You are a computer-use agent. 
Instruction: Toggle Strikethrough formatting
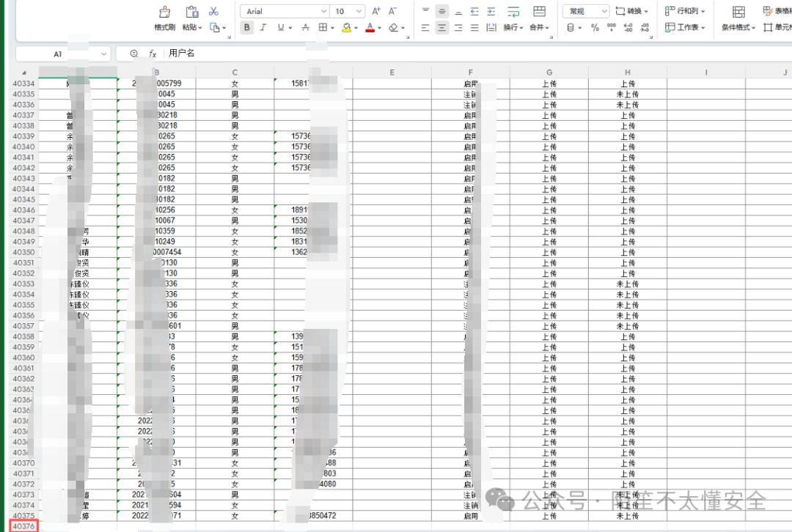pyautogui.click(x=305, y=27)
